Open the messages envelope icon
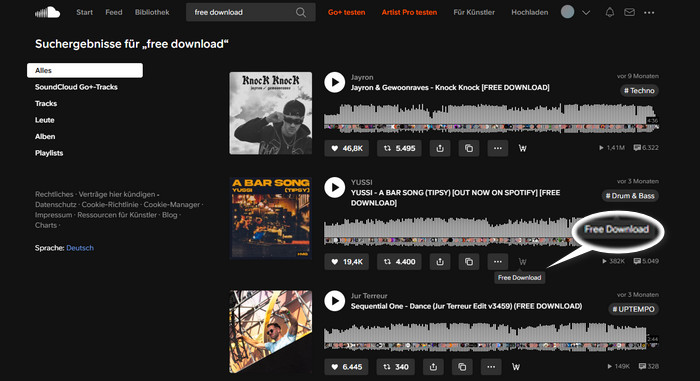 click(629, 13)
